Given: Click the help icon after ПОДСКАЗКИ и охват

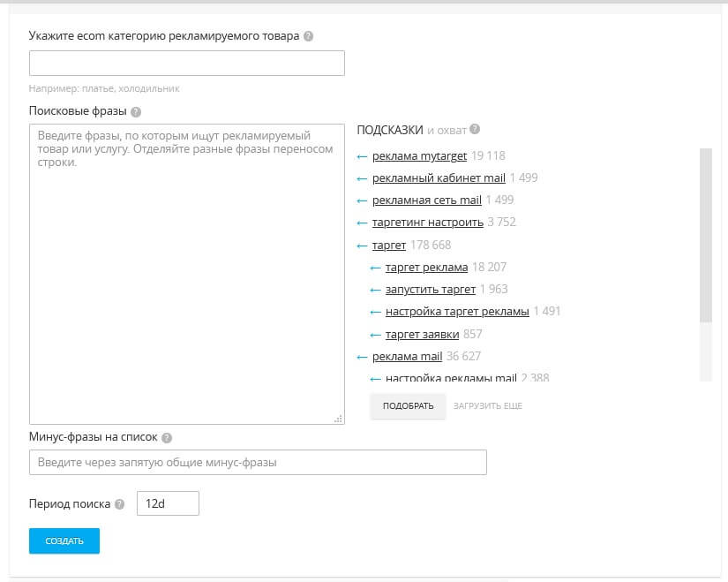Looking at the screenshot, I should coord(474,129).
